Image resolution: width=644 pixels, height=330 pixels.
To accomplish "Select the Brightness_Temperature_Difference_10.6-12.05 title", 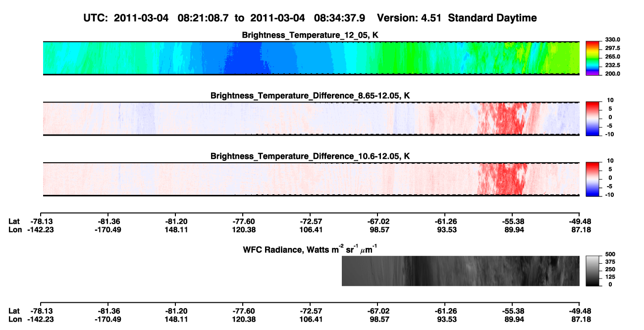I will (x=311, y=156).
